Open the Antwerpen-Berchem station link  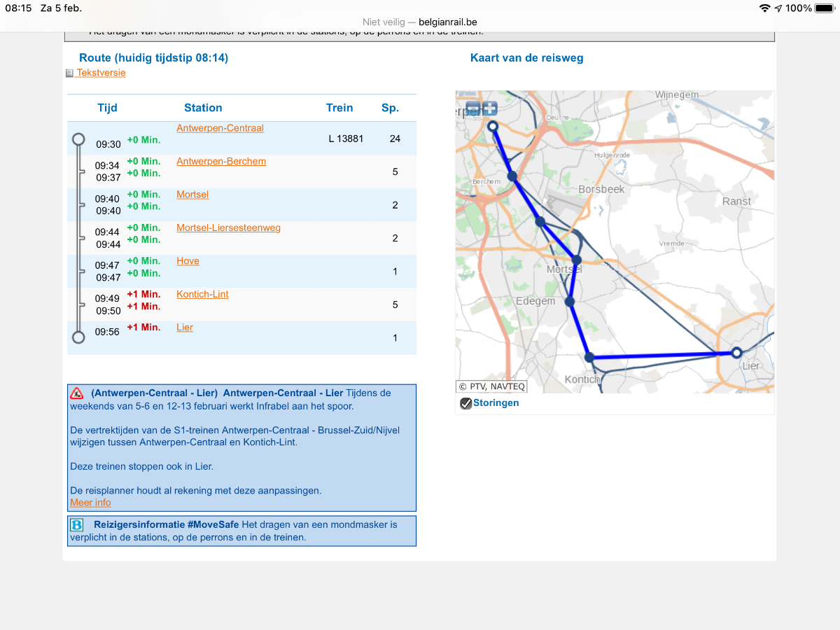221,162
